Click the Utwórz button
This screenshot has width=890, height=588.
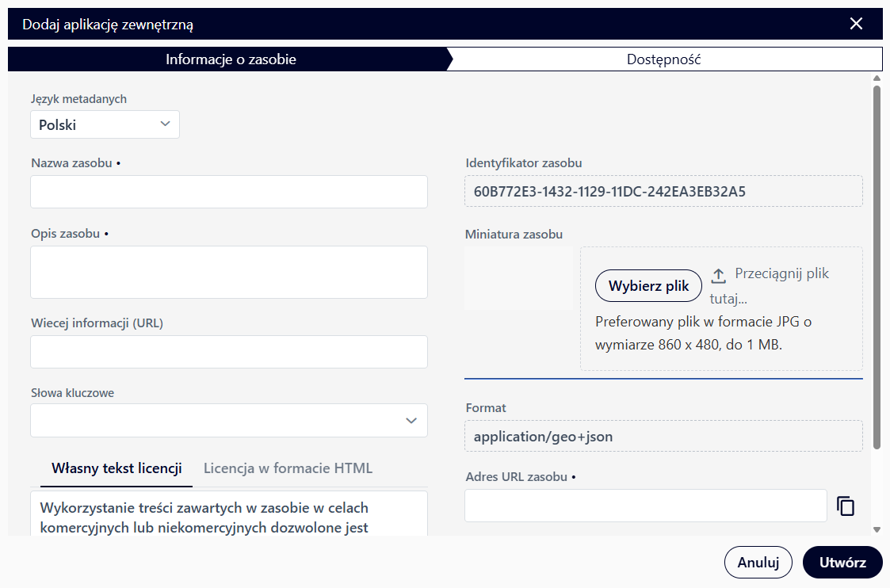[x=842, y=563]
